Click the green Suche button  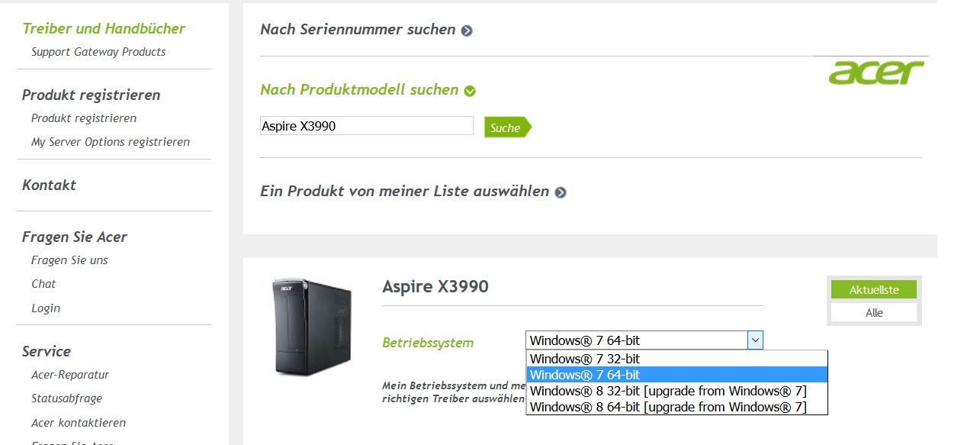507,127
